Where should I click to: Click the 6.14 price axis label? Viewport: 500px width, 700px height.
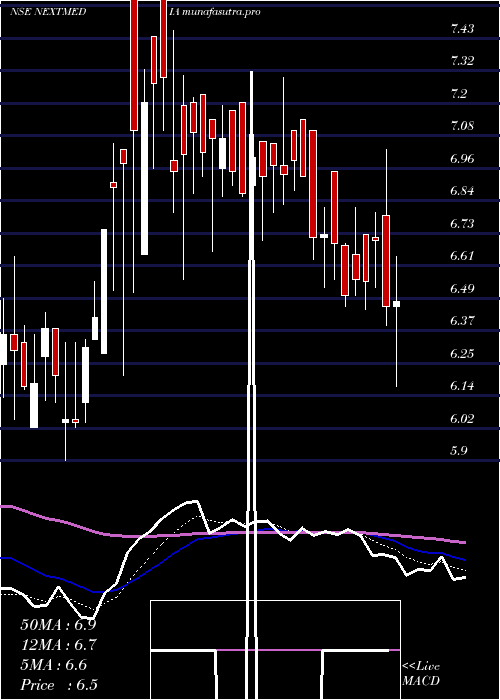[462, 386]
